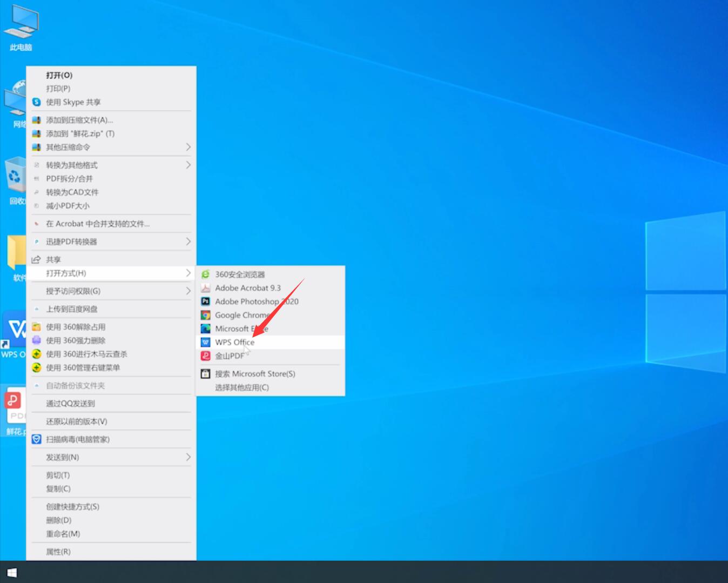Screen dimensions: 728x583
Task: Expand the 迅捷PDF转换器 submenu arrow
Action: pyautogui.click(x=188, y=242)
